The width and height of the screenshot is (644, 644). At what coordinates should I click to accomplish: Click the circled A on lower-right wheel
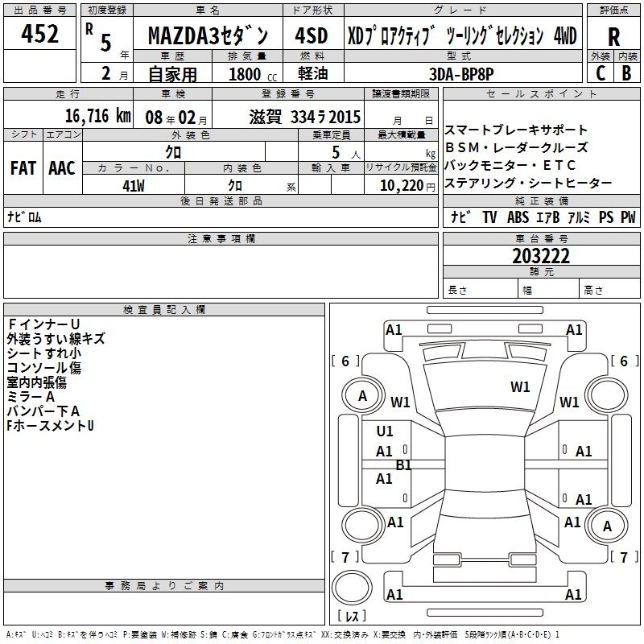click(608, 526)
